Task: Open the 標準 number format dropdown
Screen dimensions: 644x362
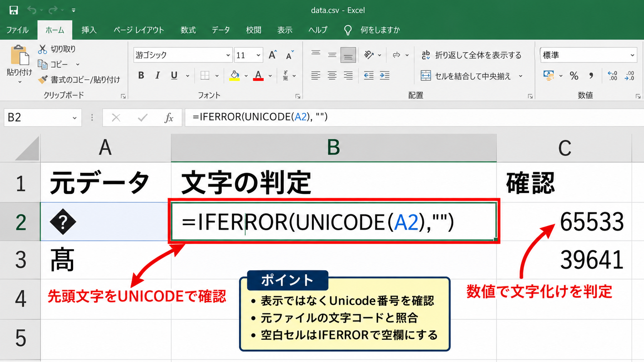Action: click(x=632, y=55)
